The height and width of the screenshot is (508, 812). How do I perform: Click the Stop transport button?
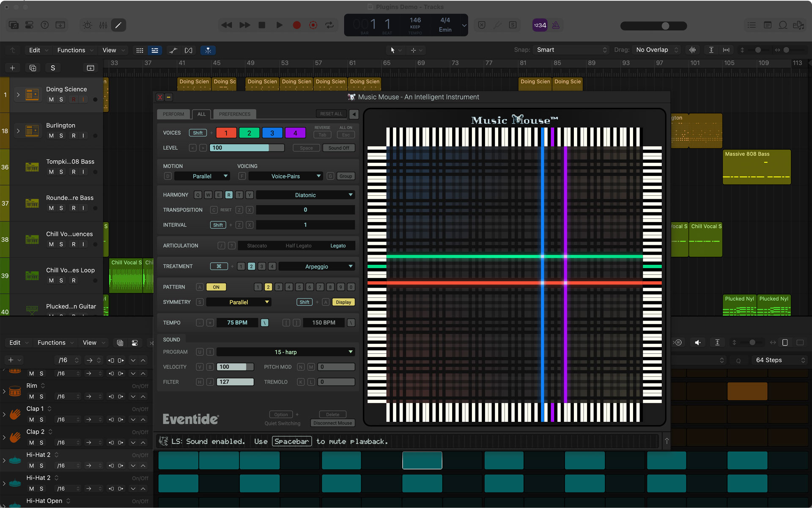point(262,25)
